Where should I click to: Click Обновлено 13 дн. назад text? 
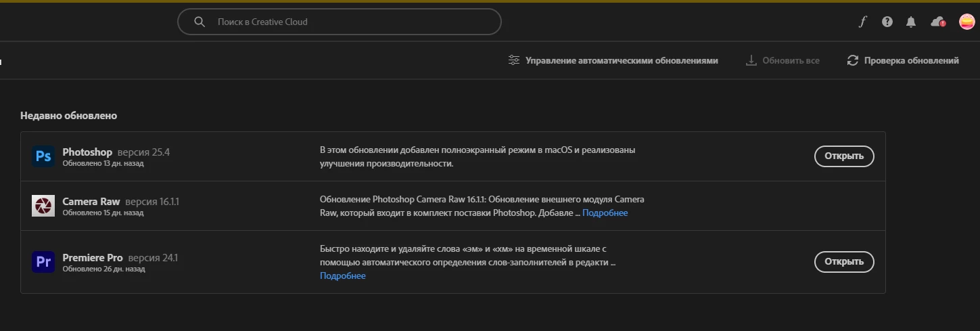coord(103,163)
